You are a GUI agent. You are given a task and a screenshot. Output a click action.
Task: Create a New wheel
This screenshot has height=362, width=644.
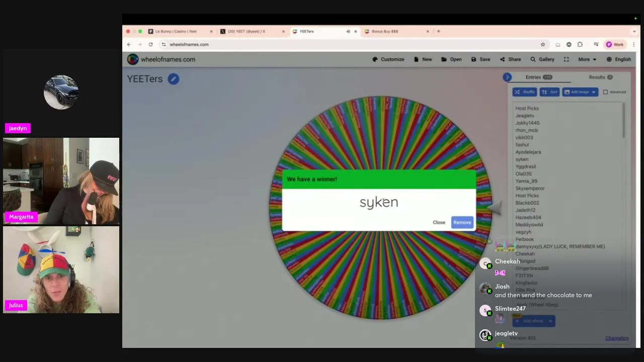[x=423, y=59]
